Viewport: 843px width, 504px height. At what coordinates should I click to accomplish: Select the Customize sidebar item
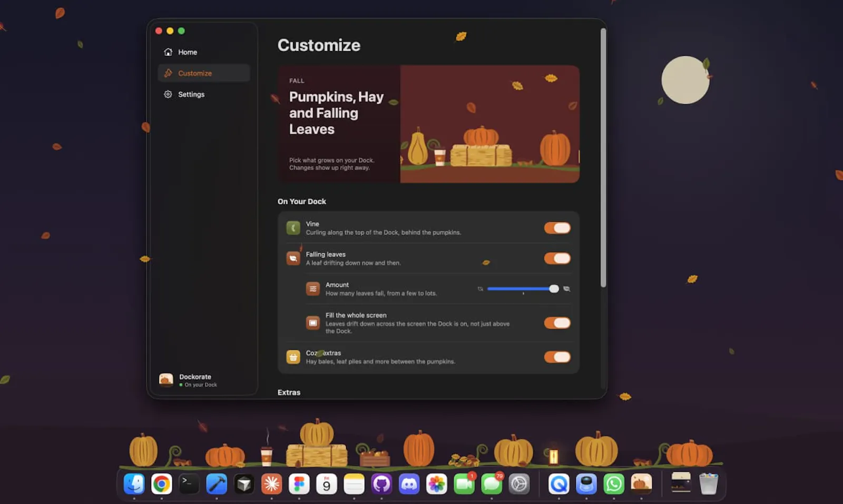204,73
